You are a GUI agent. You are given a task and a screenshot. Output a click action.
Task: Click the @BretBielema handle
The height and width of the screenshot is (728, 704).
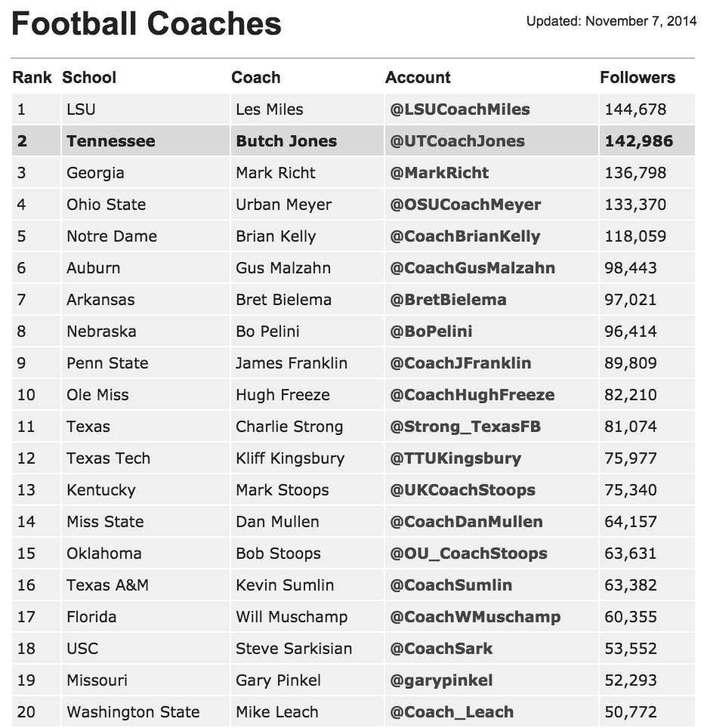448,300
